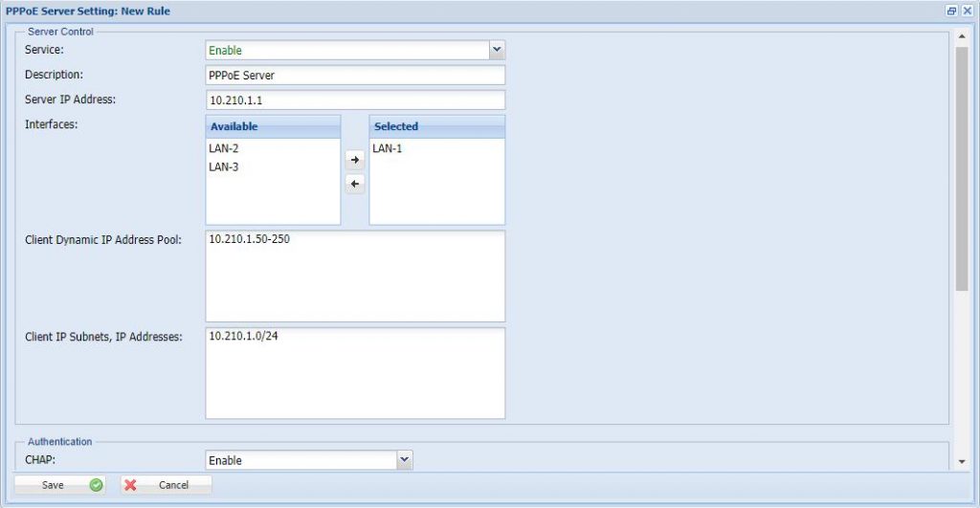The width and height of the screenshot is (980, 508).
Task: Click the vertical scrollbar thumb
Action: [962, 167]
